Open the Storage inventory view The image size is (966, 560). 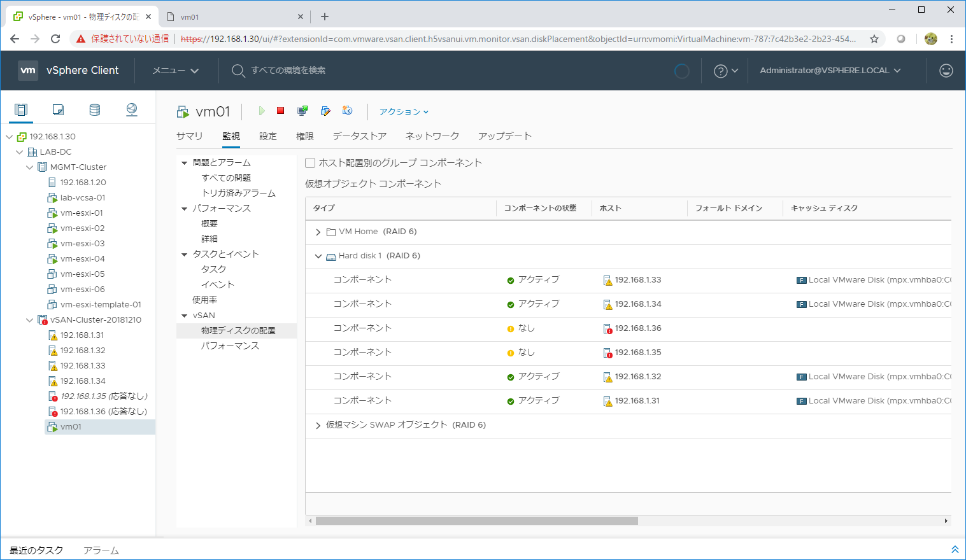coord(95,109)
